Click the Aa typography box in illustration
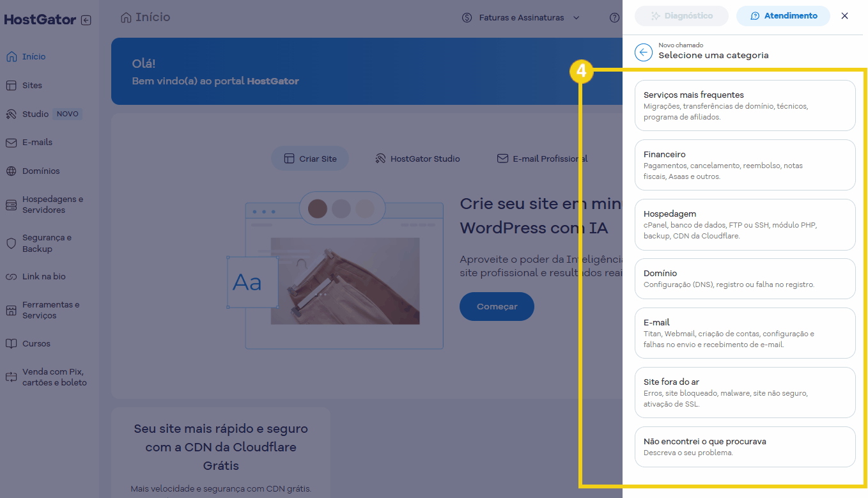The width and height of the screenshot is (868, 498). 252,282
